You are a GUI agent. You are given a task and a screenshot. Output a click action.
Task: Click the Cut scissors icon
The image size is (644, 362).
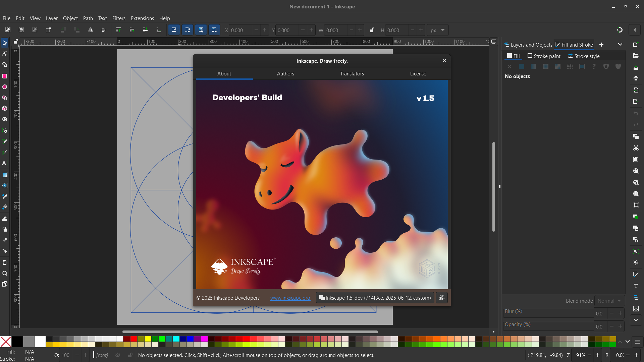tap(636, 148)
